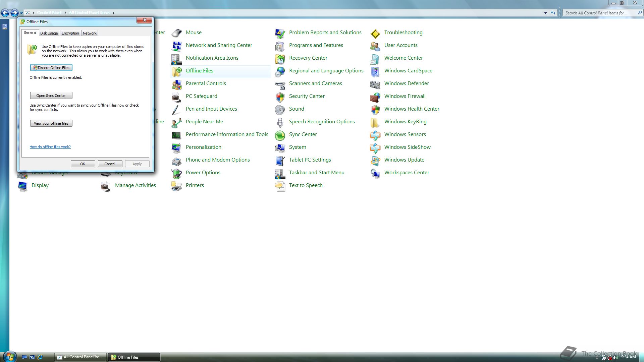The image size is (644, 362).
Task: Select the General tab in Offline Files
Action: (x=30, y=33)
